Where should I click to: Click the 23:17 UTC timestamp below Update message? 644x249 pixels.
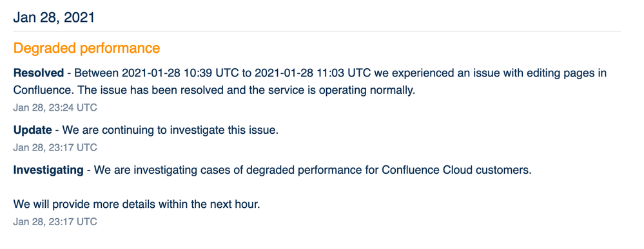point(55,147)
